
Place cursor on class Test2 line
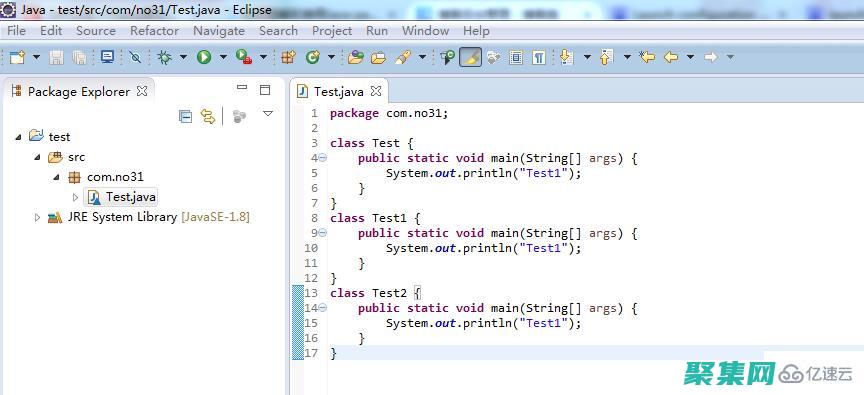[x=376, y=293]
